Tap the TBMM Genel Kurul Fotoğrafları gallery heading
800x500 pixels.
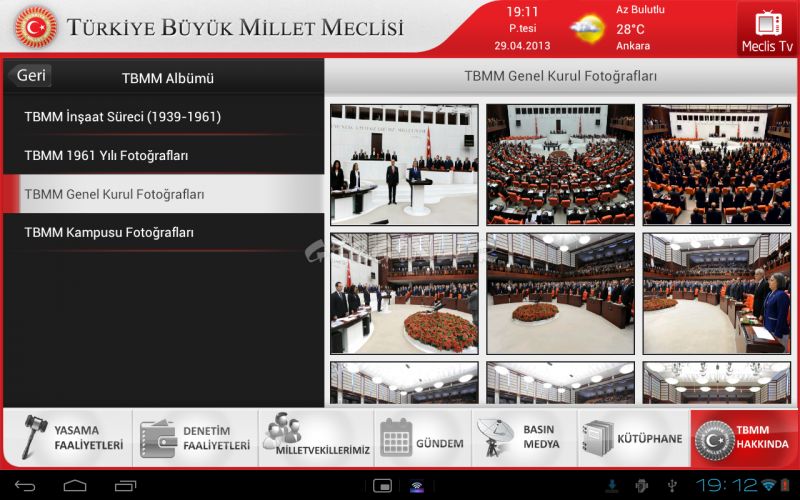[x=560, y=76]
